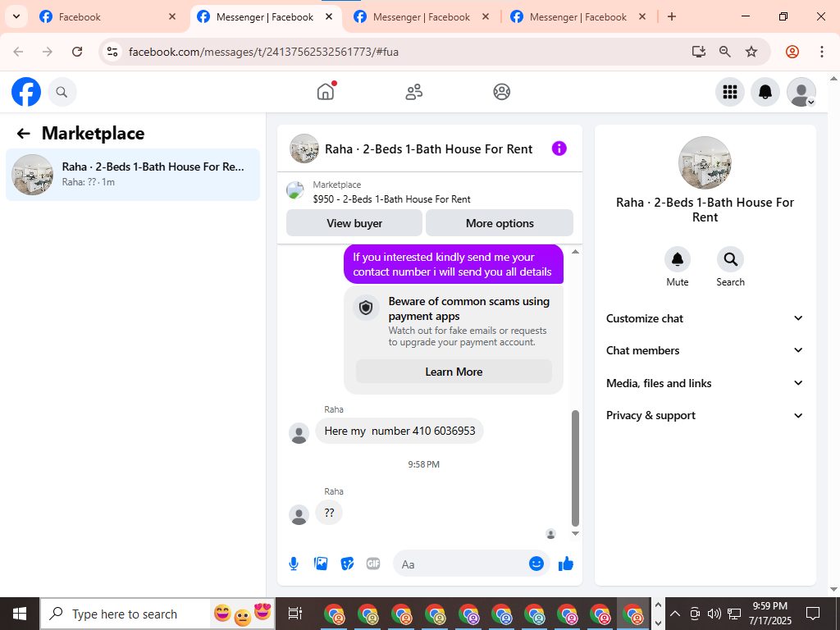Expand Customize chat section

(705, 318)
